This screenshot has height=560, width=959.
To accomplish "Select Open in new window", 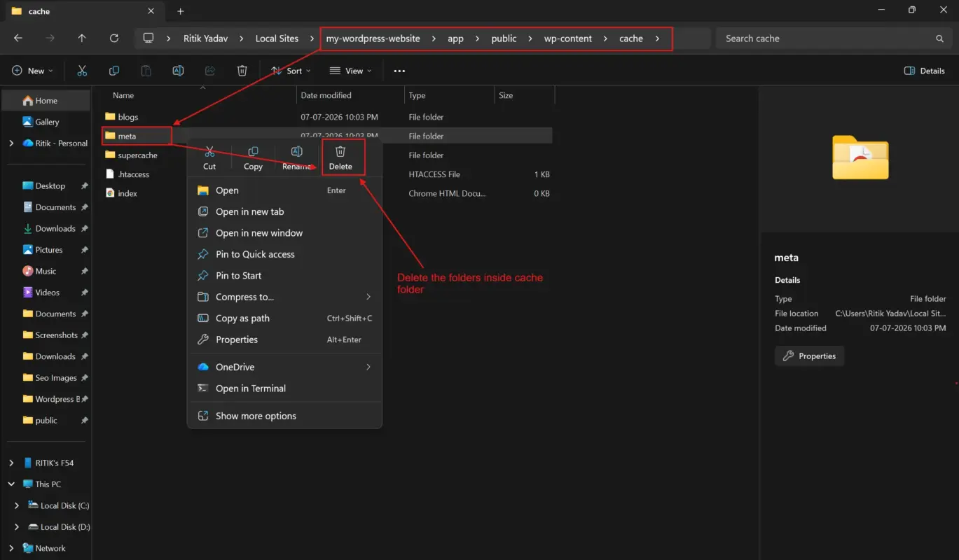I will coord(284,233).
